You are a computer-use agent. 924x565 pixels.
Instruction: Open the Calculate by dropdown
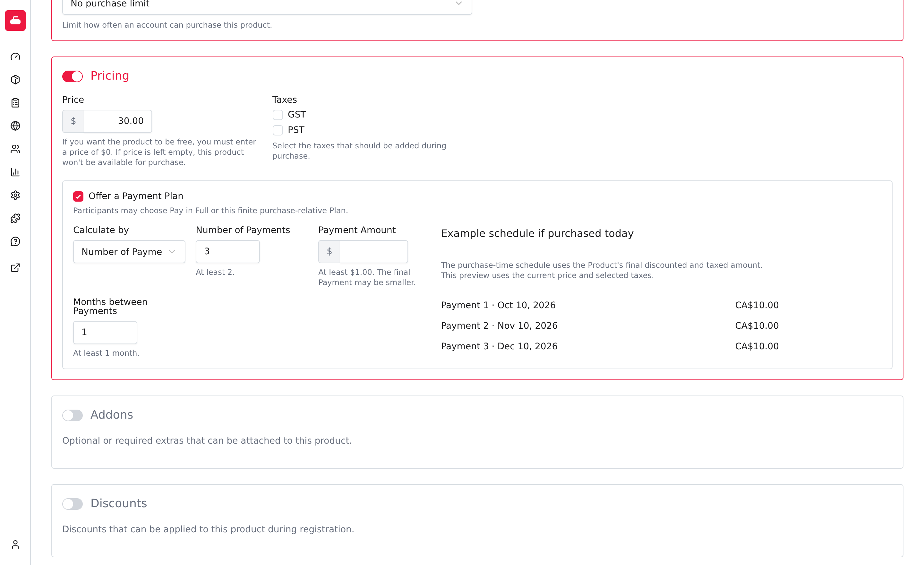129,252
